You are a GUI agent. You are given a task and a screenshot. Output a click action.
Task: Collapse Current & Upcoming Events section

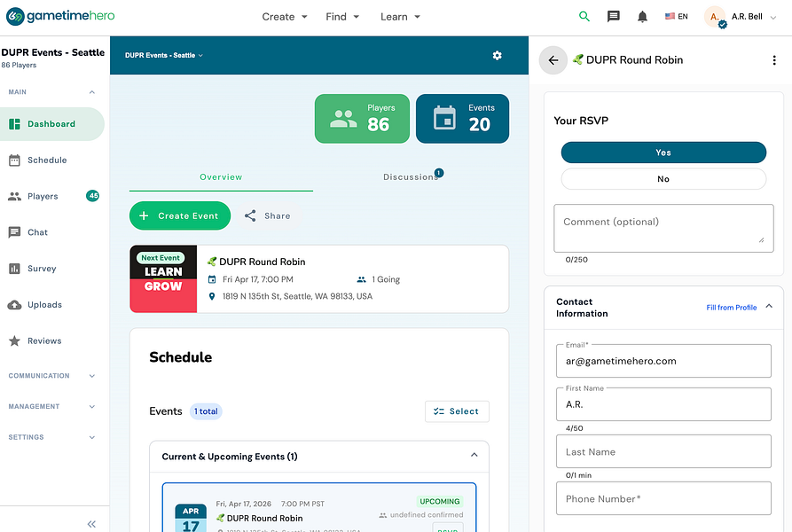coord(474,455)
